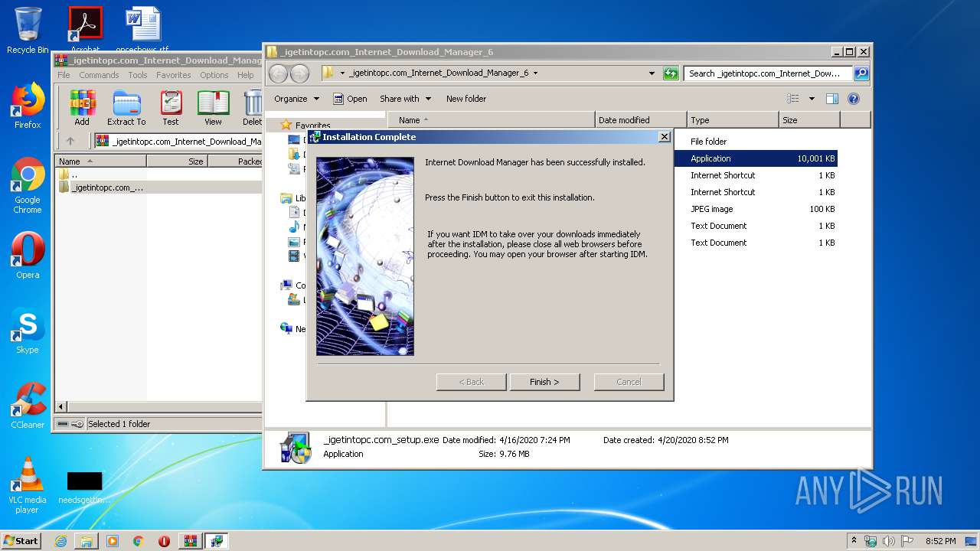Click Explorer forward navigation arrow

coord(299,73)
